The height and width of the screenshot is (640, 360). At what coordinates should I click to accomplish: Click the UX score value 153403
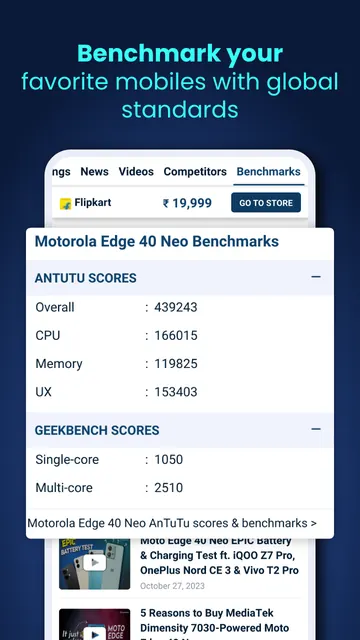click(176, 392)
